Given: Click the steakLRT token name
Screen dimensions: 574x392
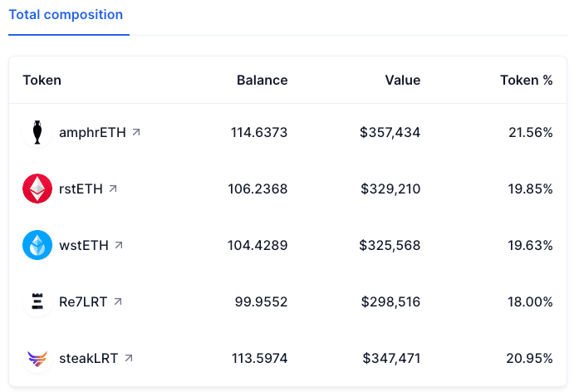Looking at the screenshot, I should point(89,358).
